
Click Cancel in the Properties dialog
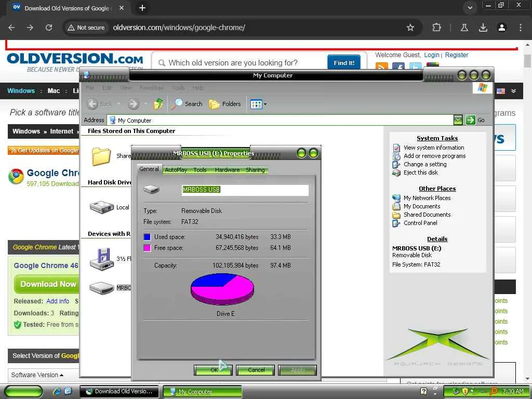(x=255, y=370)
